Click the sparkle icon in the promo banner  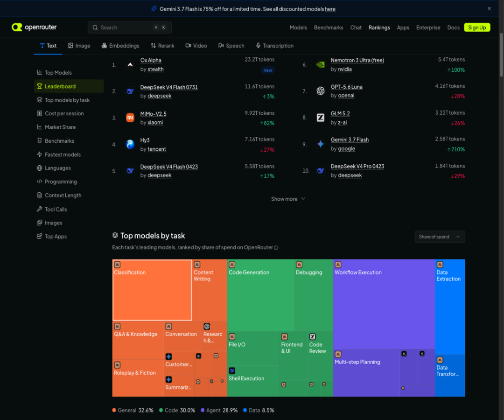pyautogui.click(x=154, y=9)
